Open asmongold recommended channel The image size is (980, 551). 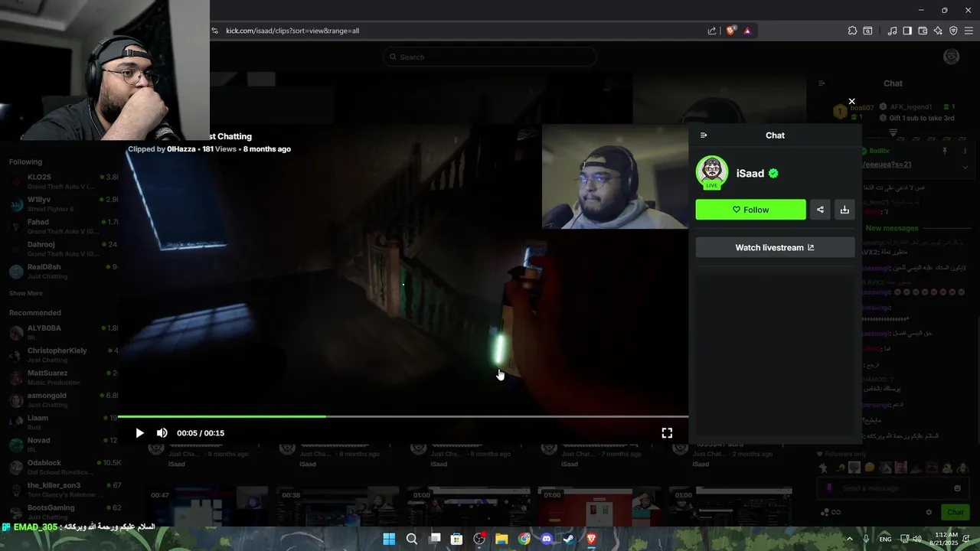[x=61, y=399]
